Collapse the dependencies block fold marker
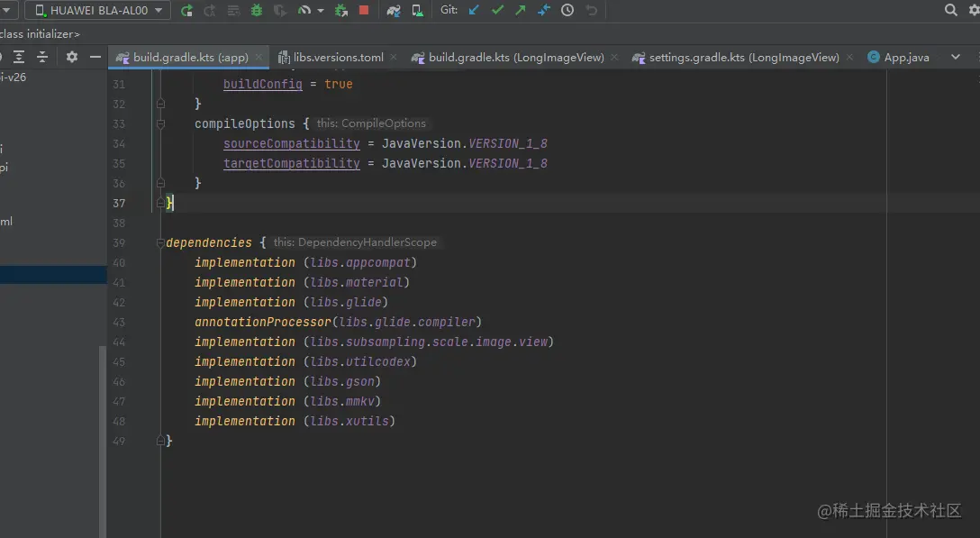 [x=160, y=242]
